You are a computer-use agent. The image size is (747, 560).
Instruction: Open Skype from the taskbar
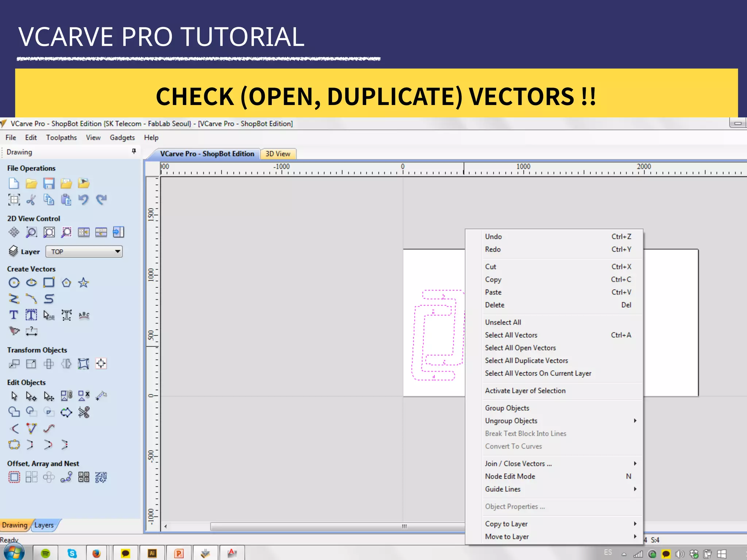coord(72,553)
